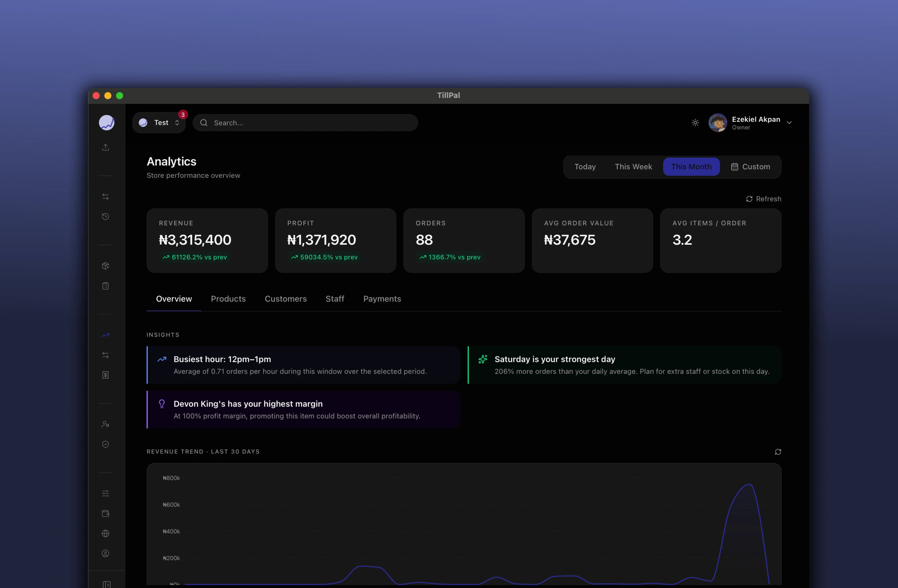The width and height of the screenshot is (898, 588).
Task: Switch to the Staff tab
Action: (335, 299)
